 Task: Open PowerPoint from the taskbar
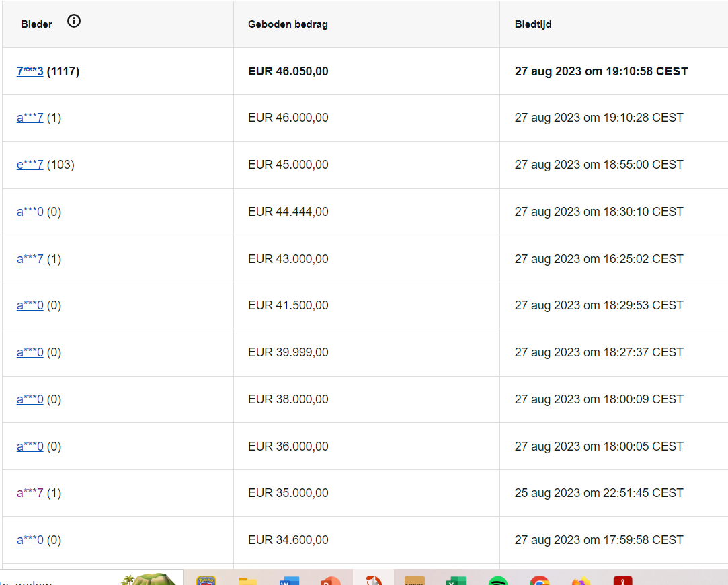point(331,580)
